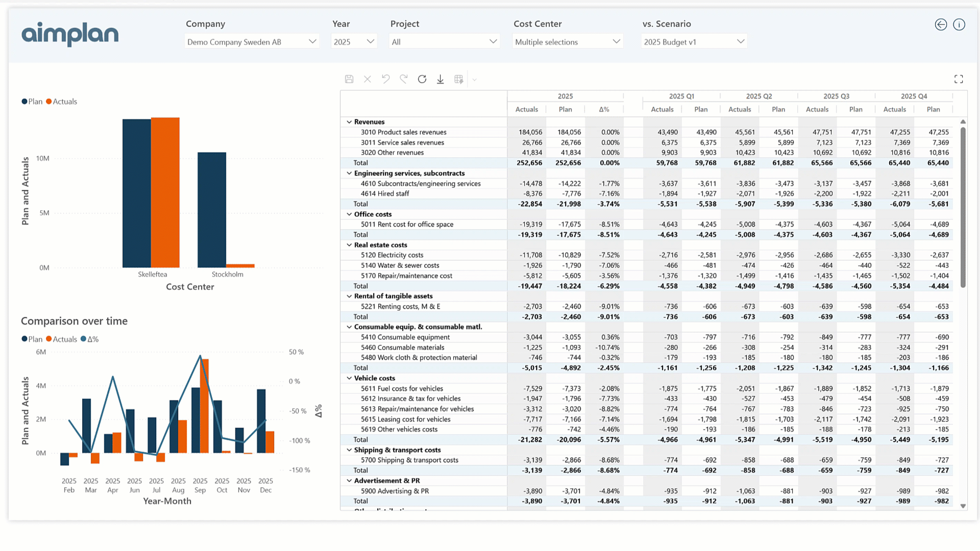The height and width of the screenshot is (551, 980).
Task: Enter fullscreen with the expand icon
Action: click(x=959, y=79)
